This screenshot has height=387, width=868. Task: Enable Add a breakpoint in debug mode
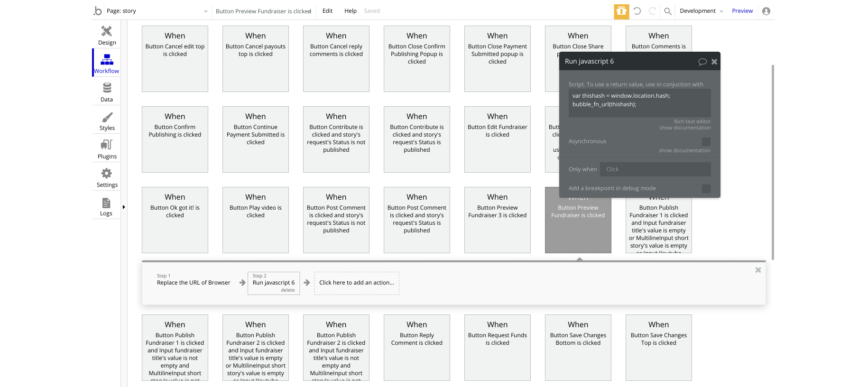[706, 188]
